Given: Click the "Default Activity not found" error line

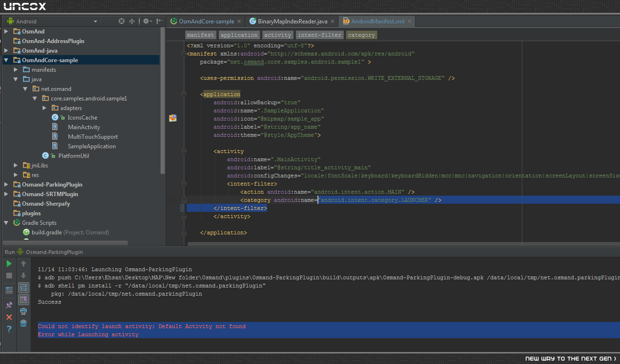Looking at the screenshot, I should (142, 326).
